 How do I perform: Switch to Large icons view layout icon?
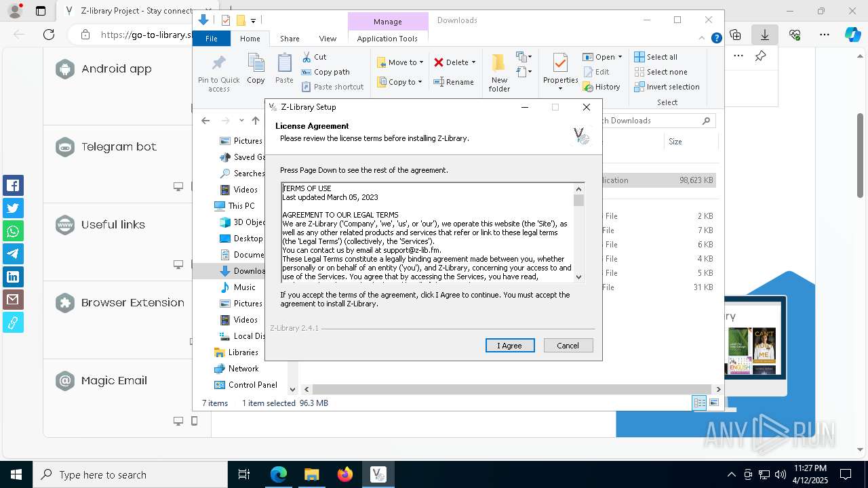[713, 403]
